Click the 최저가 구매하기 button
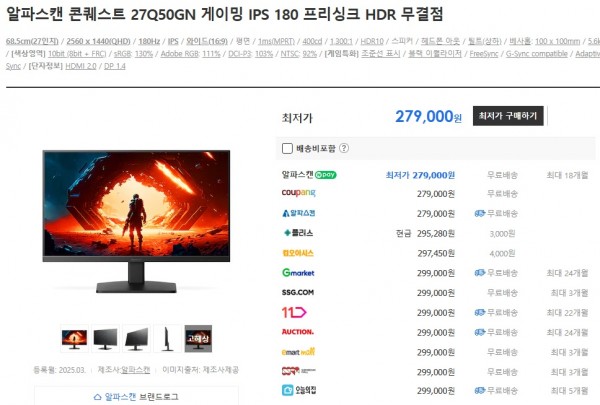Image resolution: width=600 pixels, height=405 pixels. pyautogui.click(x=508, y=116)
